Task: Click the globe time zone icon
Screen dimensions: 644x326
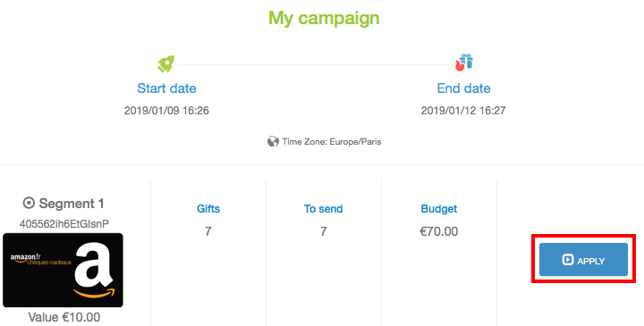Action: (273, 141)
